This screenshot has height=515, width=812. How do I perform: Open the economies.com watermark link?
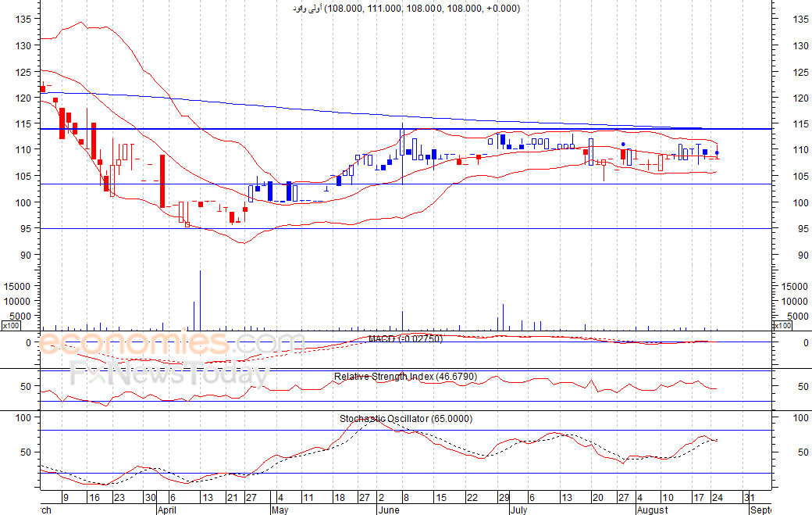pos(172,344)
